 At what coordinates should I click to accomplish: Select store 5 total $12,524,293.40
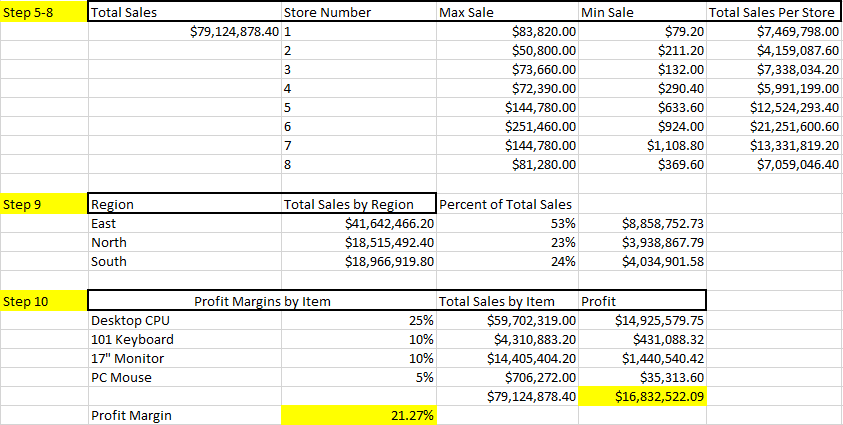tap(774, 107)
